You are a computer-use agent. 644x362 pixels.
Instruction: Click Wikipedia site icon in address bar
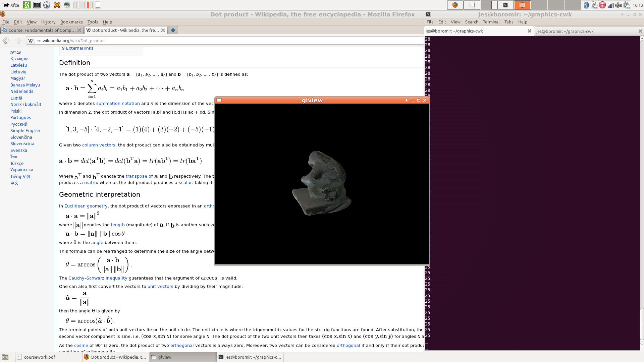[x=31, y=41]
